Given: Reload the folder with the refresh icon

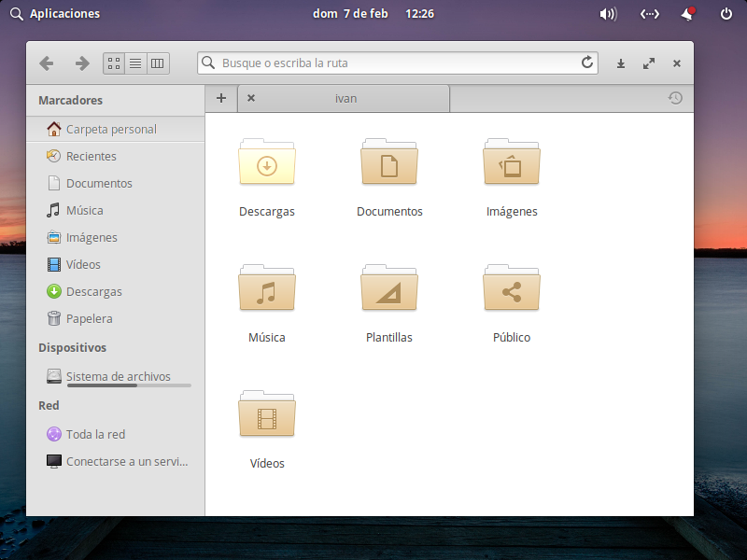Looking at the screenshot, I should [x=587, y=63].
